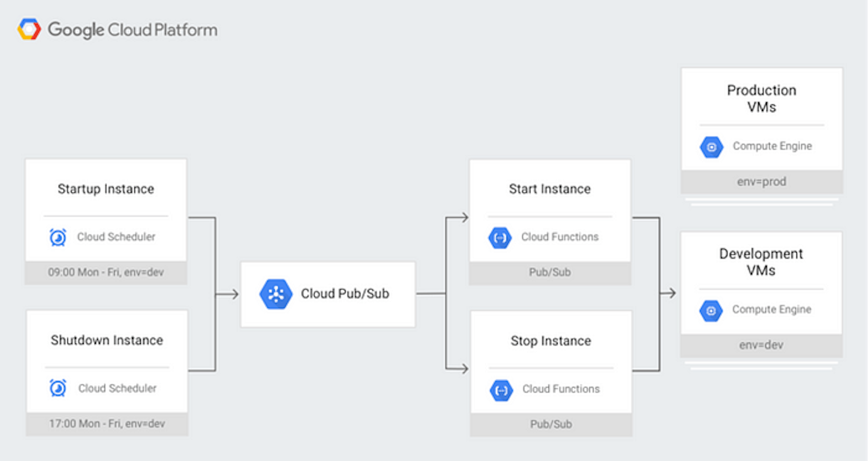Select the Cloud Pub/Sub hexagon icon

coord(276,294)
